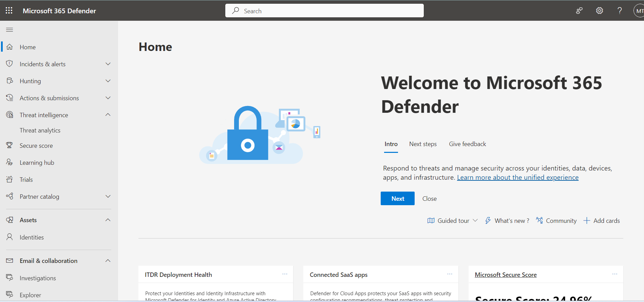Viewport: 644px width, 302px height.
Task: Switch to the Intro tab
Action: pos(391,144)
